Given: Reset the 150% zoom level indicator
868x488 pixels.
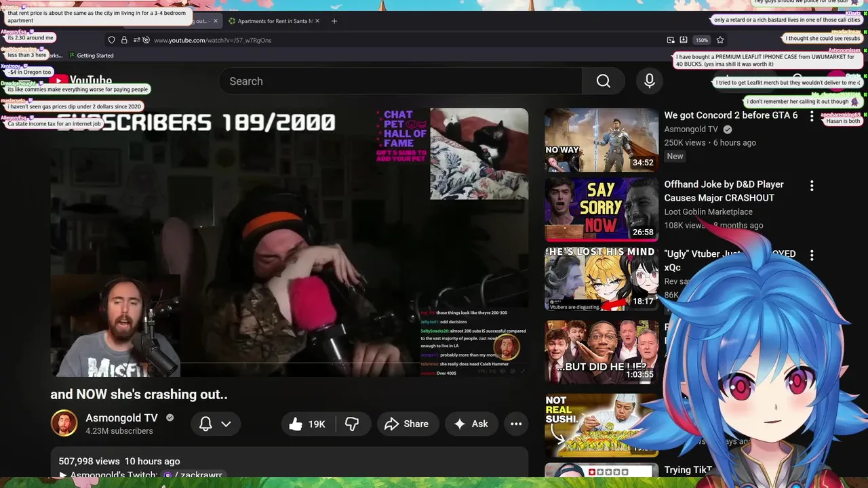Looking at the screenshot, I should (702, 40).
